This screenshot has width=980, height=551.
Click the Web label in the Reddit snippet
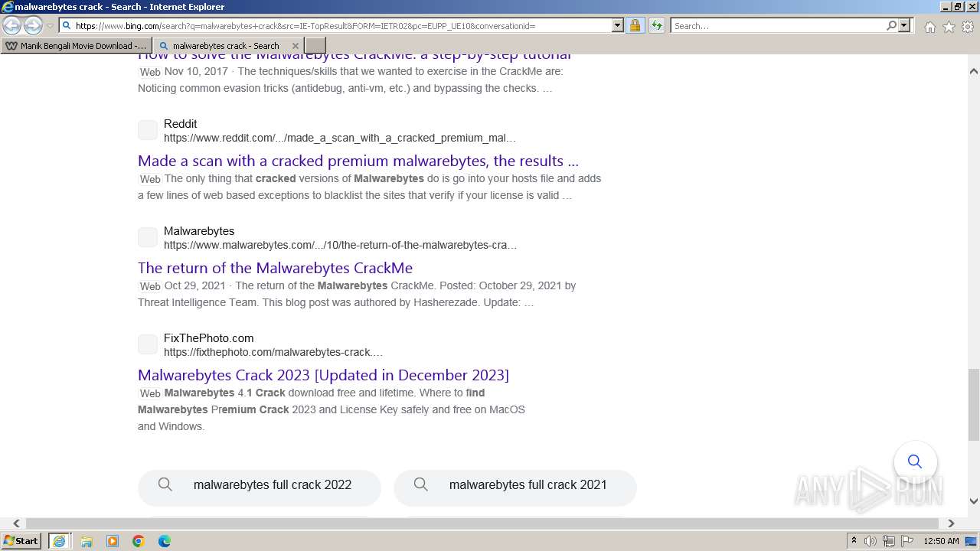coord(150,179)
